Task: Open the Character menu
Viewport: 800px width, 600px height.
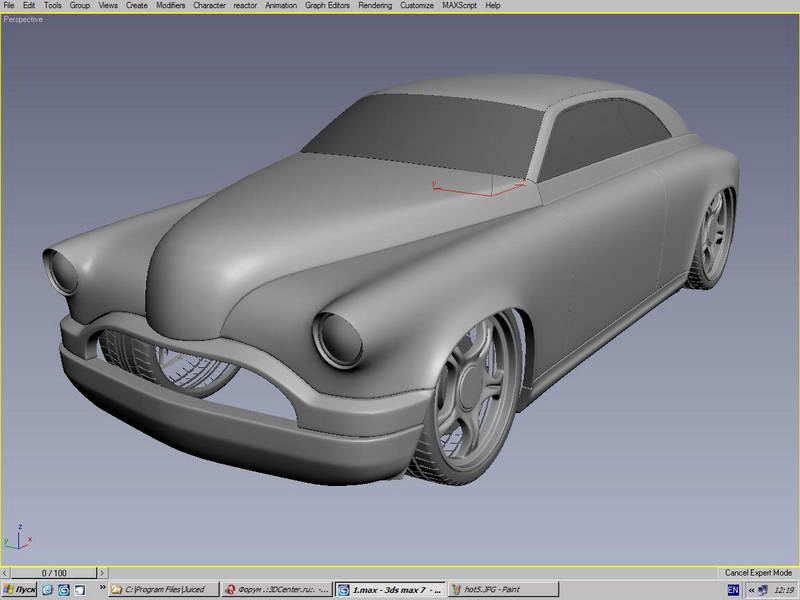Action: click(209, 6)
